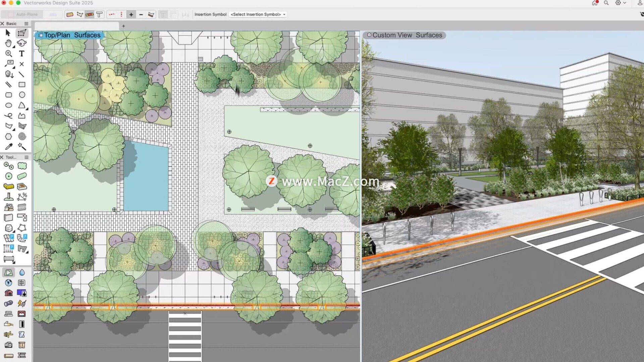Open the Tool sets palette options menu
The image size is (644, 362).
(26, 157)
